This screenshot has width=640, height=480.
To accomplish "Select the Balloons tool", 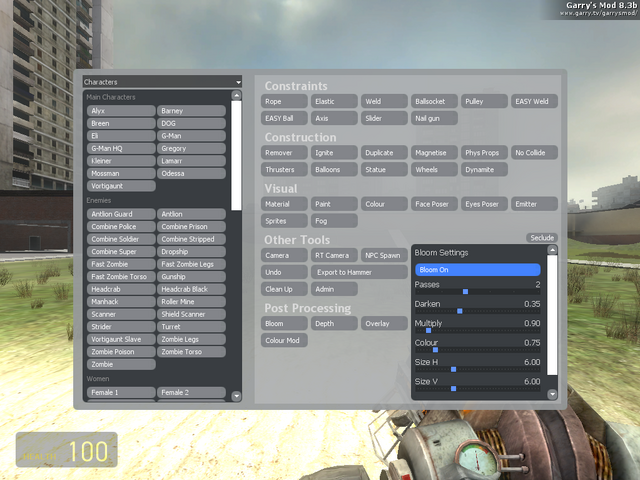I will tap(334, 169).
